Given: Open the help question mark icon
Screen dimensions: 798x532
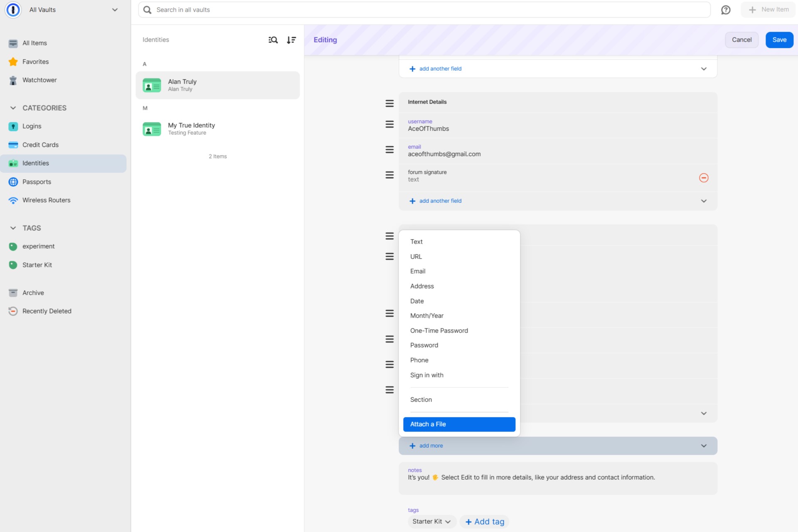Looking at the screenshot, I should pos(726,10).
